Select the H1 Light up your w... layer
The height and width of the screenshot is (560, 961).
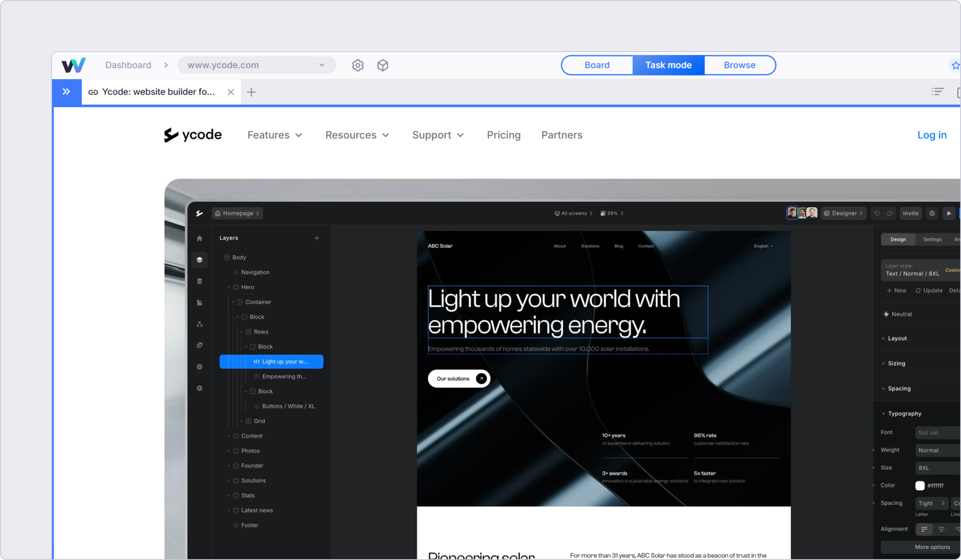pyautogui.click(x=271, y=361)
